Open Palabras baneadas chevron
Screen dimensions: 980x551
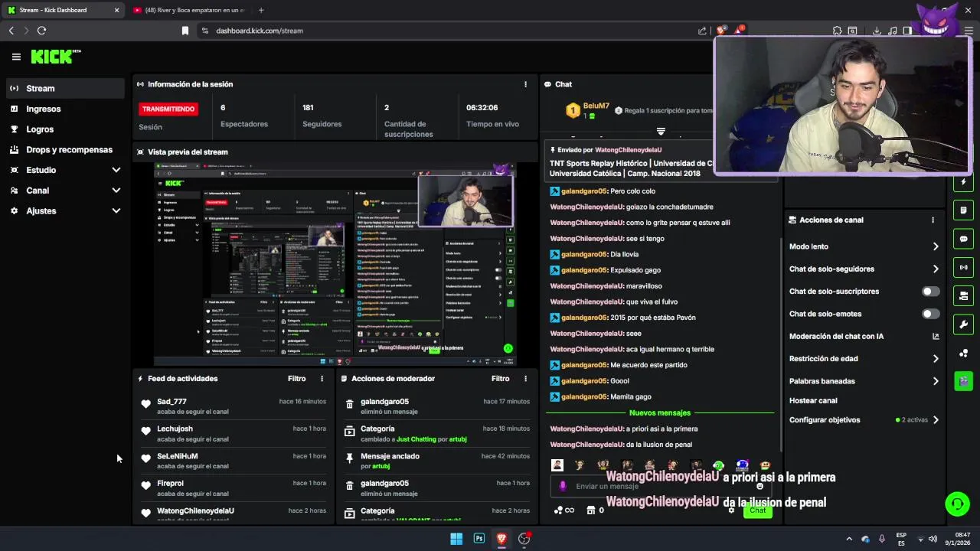936,381
